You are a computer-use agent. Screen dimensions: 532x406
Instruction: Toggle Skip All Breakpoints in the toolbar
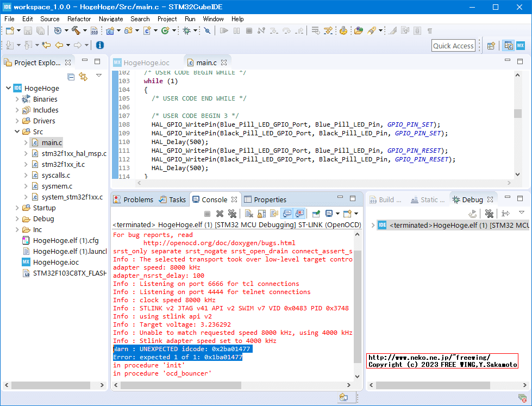click(x=208, y=32)
